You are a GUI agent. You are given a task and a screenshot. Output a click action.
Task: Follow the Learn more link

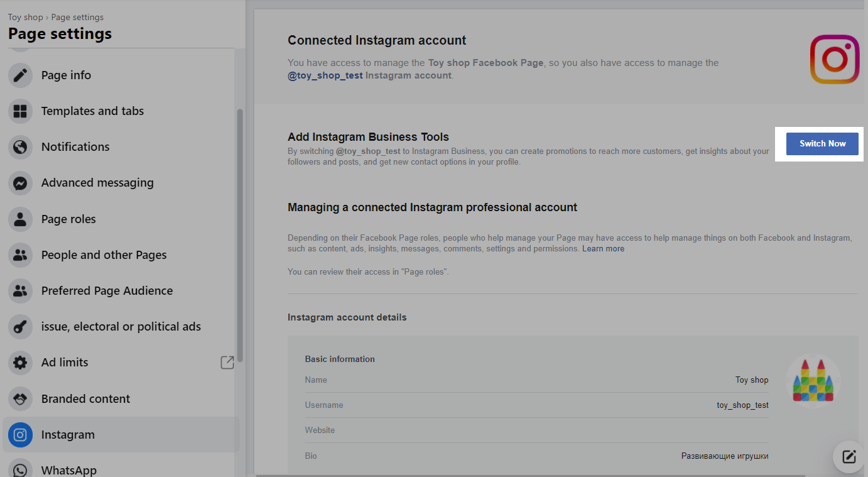pyautogui.click(x=603, y=249)
